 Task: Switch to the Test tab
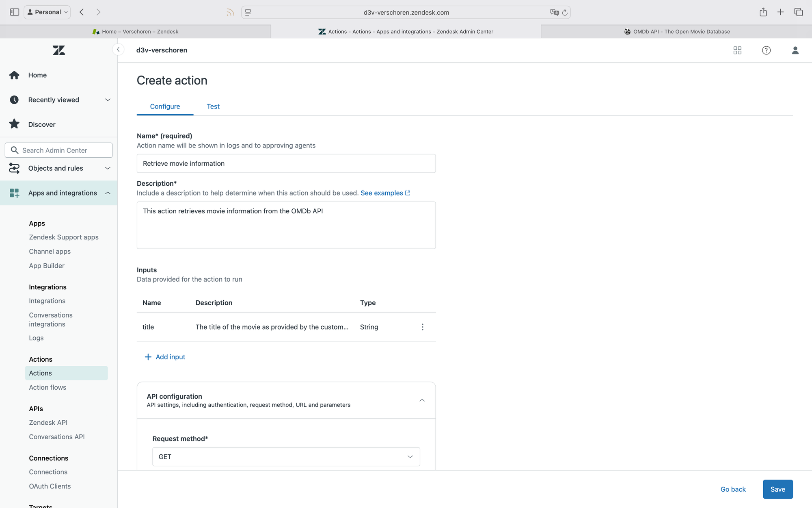coord(213,106)
